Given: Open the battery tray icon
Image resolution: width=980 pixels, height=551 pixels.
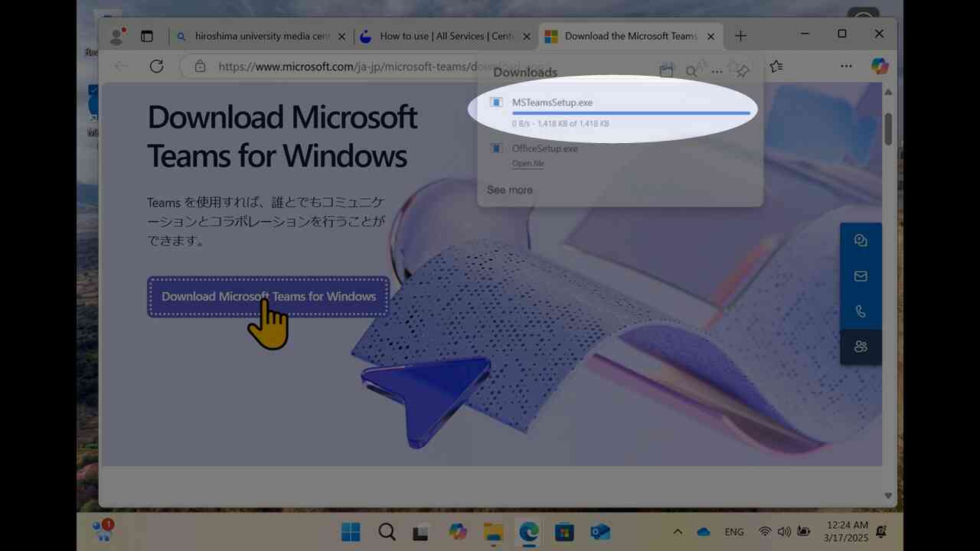Looking at the screenshot, I should pos(804,532).
